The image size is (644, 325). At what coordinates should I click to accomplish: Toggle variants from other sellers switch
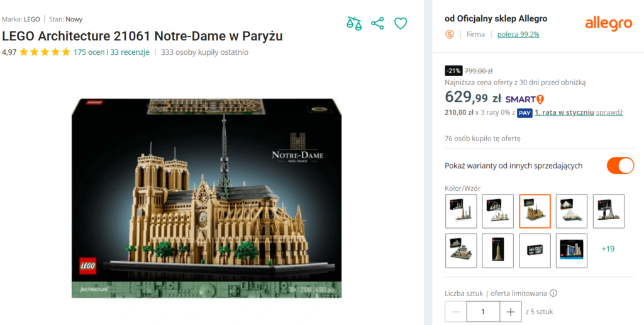620,166
